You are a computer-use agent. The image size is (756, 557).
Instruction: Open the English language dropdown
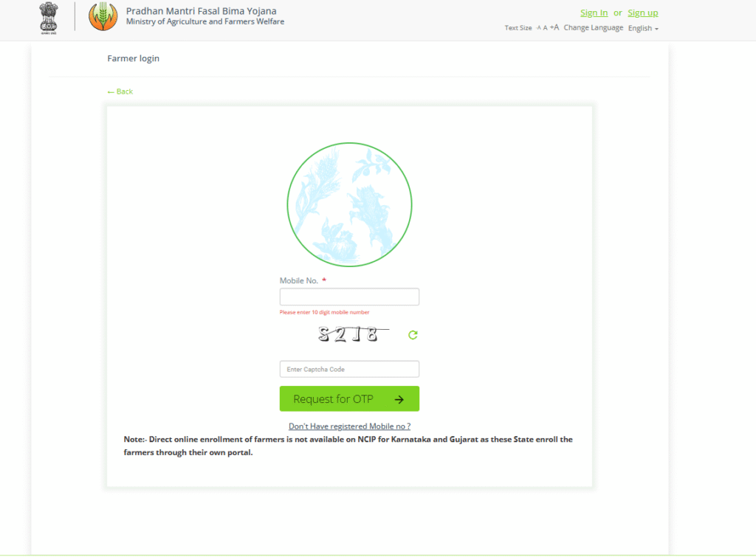(643, 29)
